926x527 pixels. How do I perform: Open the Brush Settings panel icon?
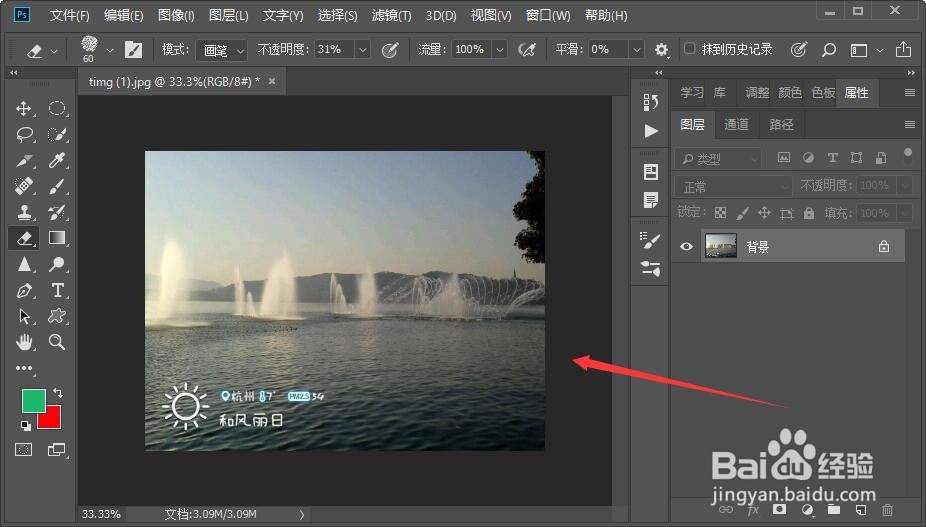coord(650,240)
